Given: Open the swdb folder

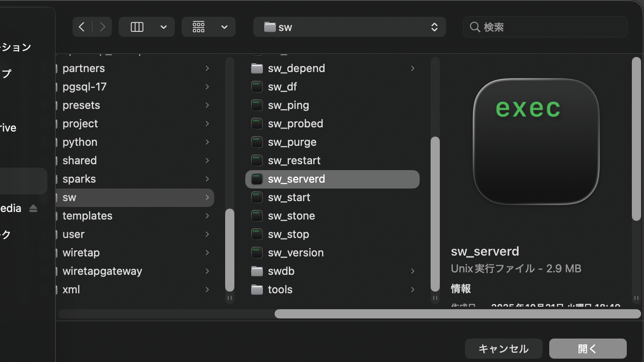Looking at the screenshot, I should click(x=281, y=271).
